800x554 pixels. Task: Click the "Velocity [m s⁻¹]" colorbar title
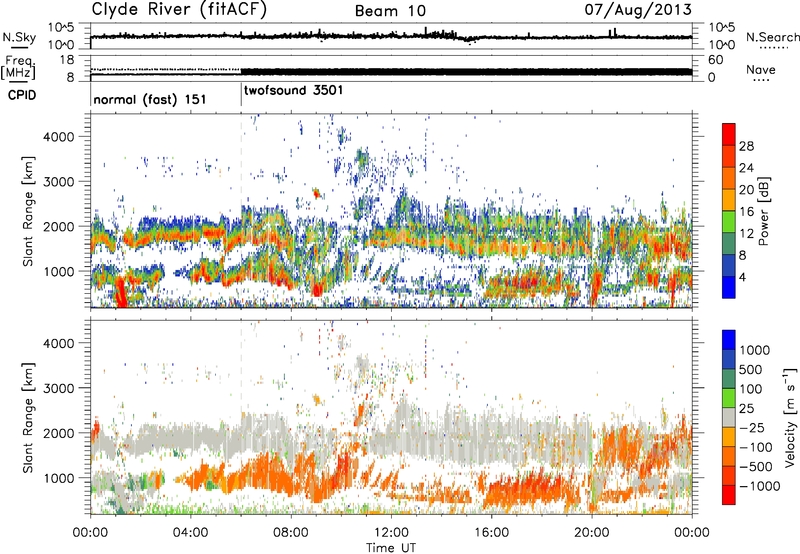(790, 417)
